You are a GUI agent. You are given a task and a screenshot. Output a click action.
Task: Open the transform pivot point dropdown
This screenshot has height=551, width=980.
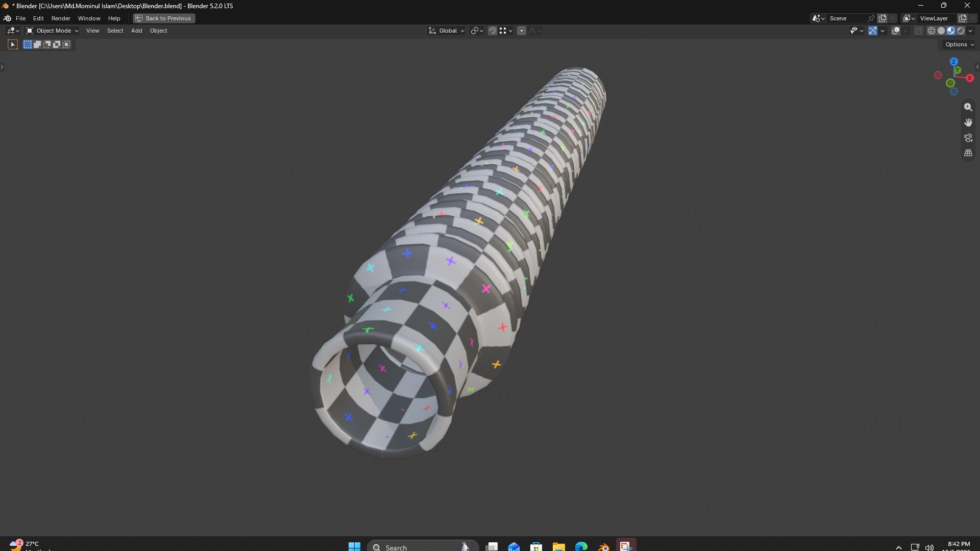point(477,31)
